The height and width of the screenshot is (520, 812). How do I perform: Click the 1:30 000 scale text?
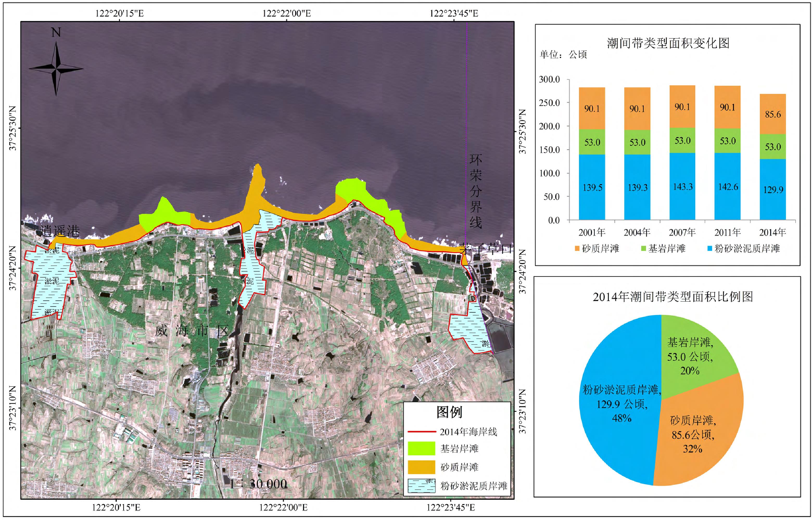258,484
